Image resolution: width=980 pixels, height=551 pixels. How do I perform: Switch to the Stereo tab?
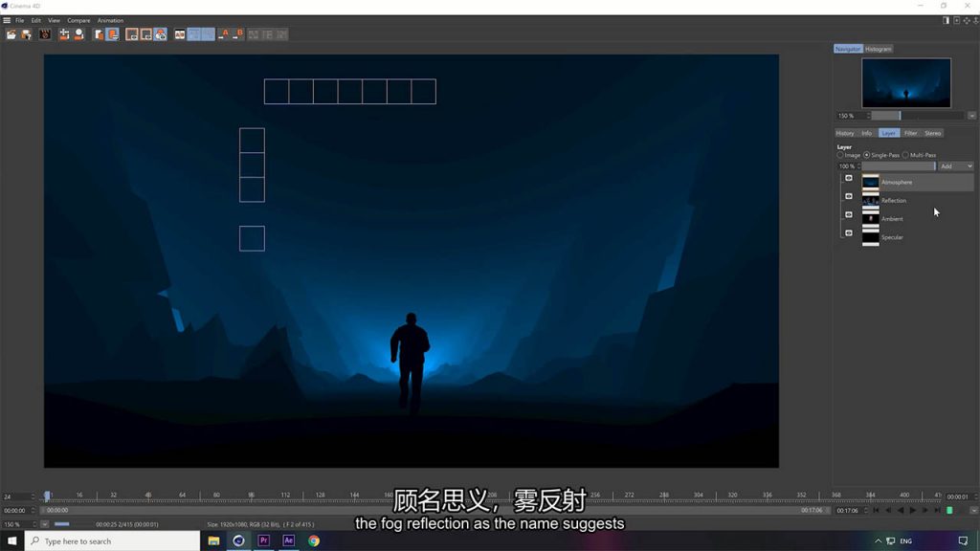click(x=932, y=133)
